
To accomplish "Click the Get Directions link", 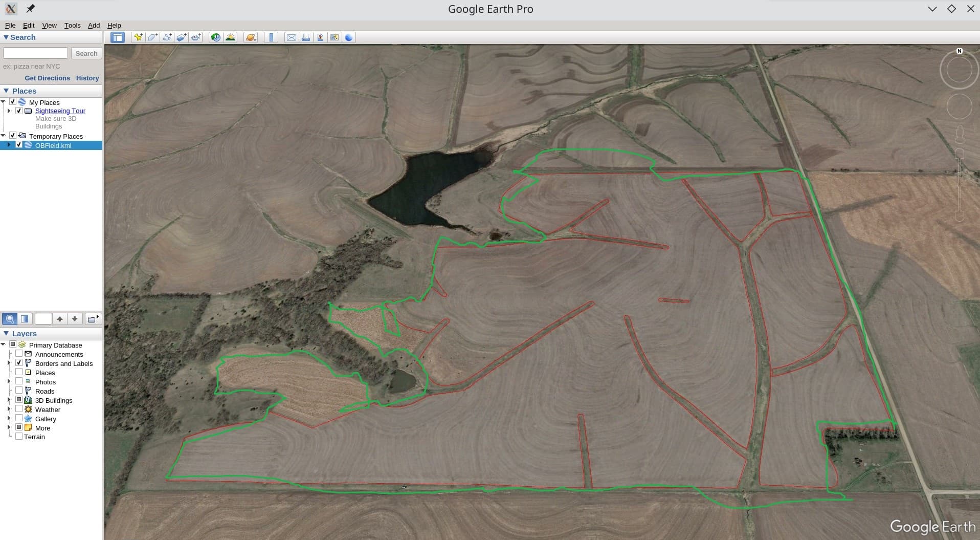I will [x=47, y=78].
